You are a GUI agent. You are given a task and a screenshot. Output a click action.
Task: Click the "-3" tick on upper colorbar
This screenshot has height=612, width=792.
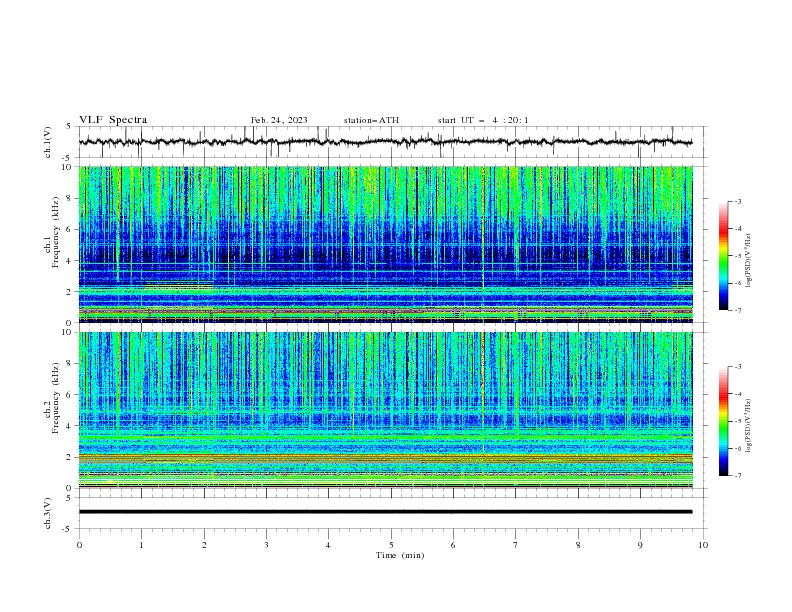tap(737, 201)
